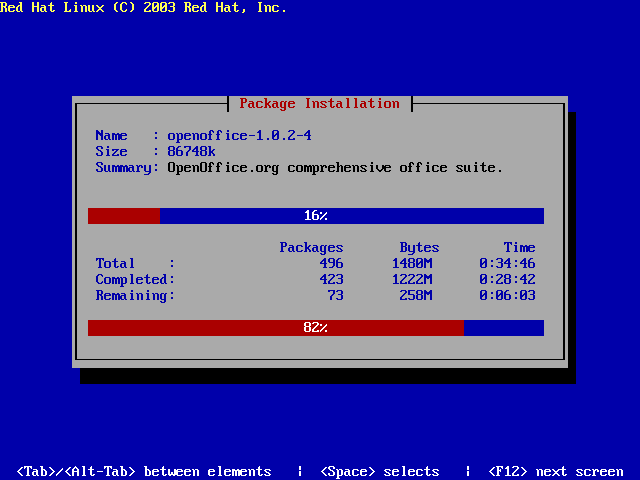Click the 16% package progress bar
This screenshot has width=640, height=480.
coord(316,216)
